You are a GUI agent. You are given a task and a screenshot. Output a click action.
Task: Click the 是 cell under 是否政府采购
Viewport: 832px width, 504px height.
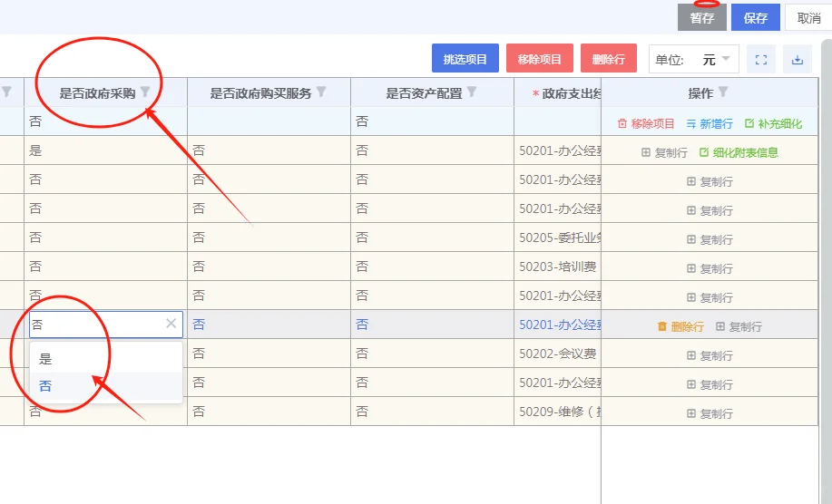coord(105,150)
